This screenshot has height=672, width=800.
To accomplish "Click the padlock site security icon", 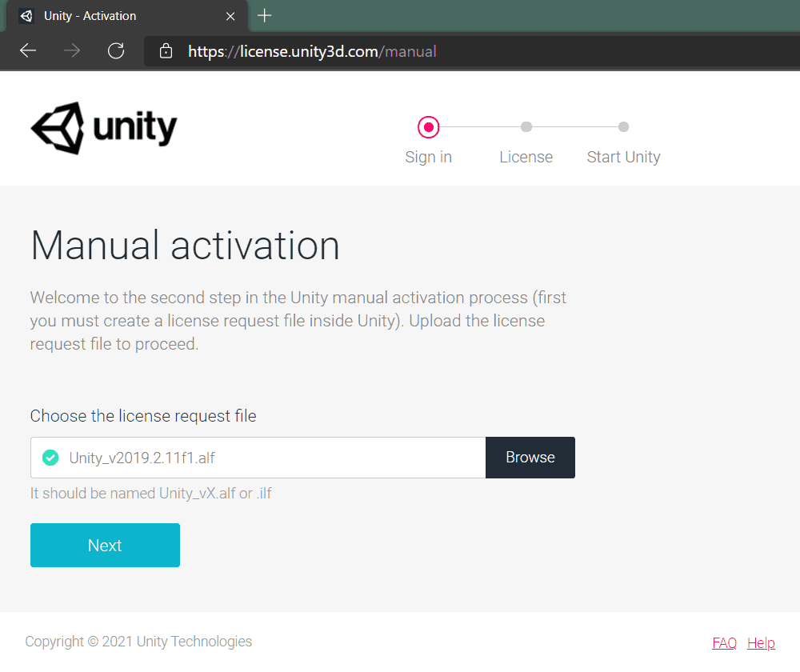I will coord(166,51).
